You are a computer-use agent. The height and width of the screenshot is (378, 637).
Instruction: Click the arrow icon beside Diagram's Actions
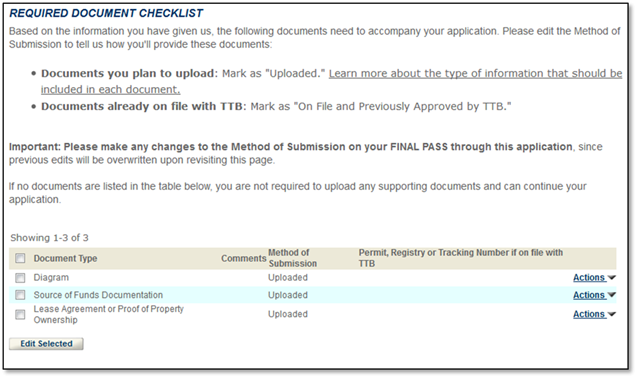click(x=612, y=278)
